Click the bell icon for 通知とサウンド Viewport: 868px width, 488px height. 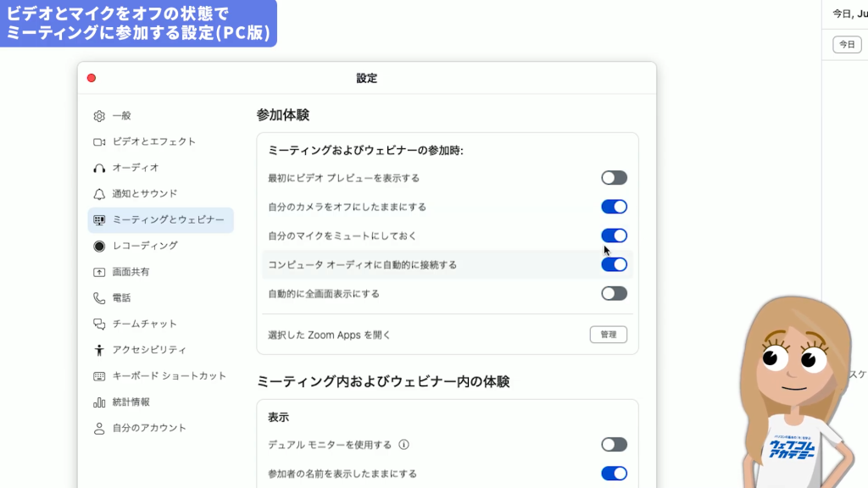[99, 194]
